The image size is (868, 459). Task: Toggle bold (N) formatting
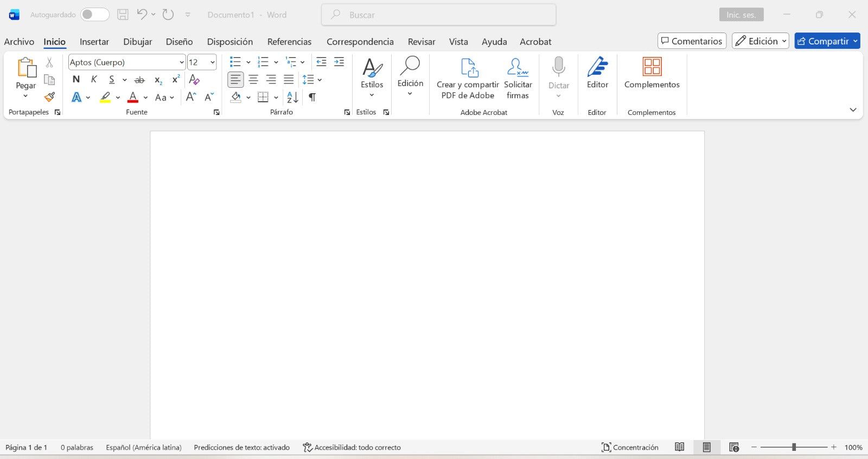[x=76, y=80]
